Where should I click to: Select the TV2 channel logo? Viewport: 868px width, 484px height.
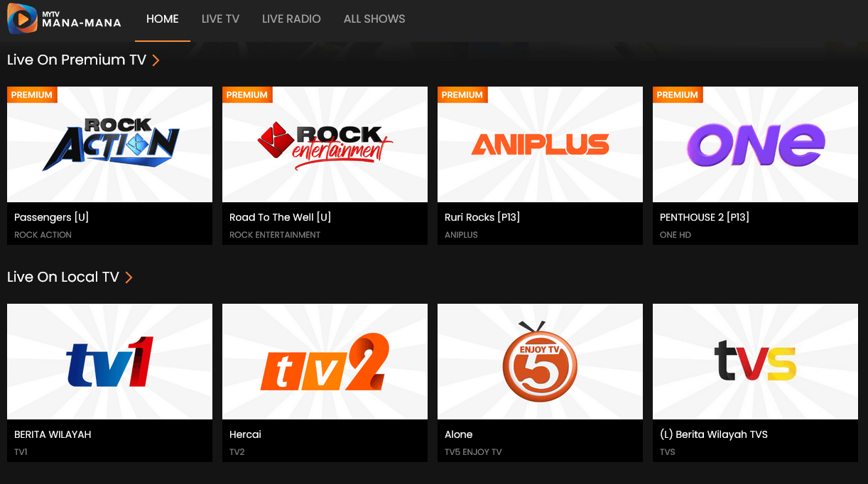(325, 362)
